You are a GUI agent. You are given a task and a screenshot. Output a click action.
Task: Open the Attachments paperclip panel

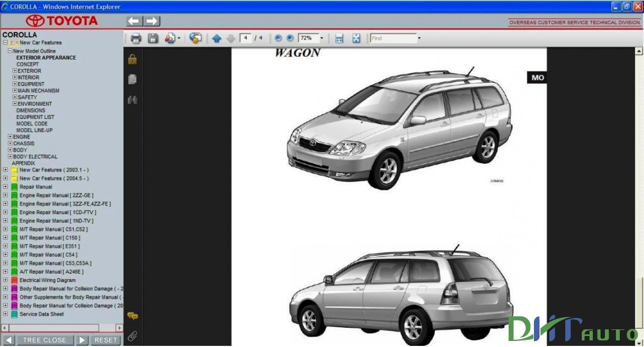pyautogui.click(x=132, y=337)
